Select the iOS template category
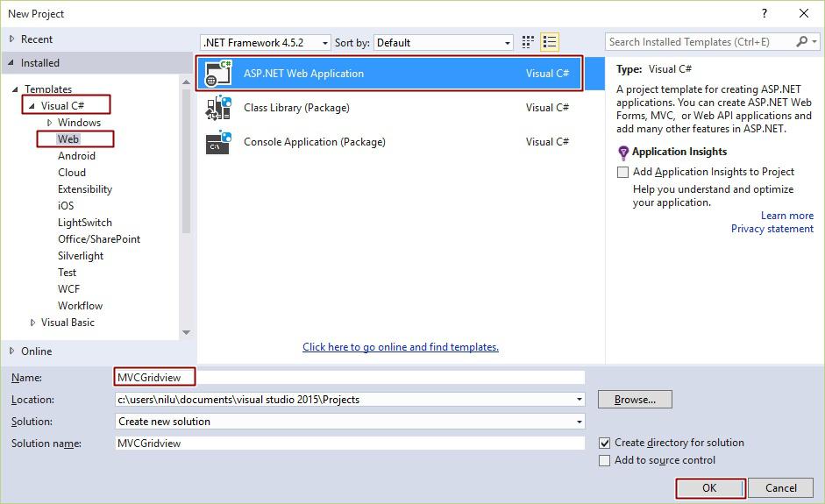 [66, 206]
